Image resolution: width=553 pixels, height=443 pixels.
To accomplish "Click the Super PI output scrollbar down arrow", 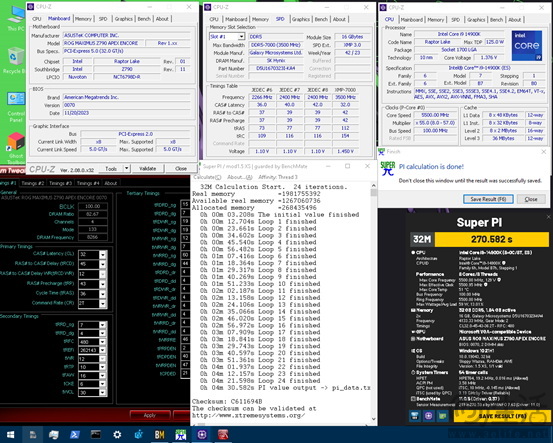I will 373,419.
